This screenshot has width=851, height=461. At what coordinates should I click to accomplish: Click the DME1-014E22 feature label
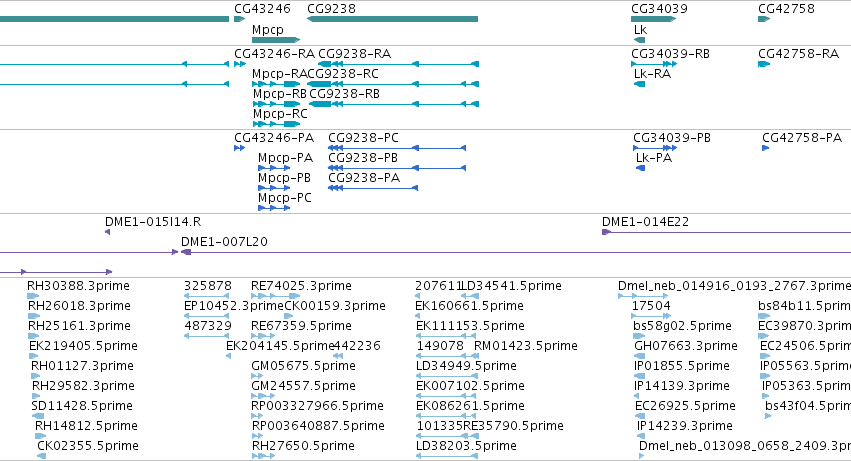click(x=645, y=222)
